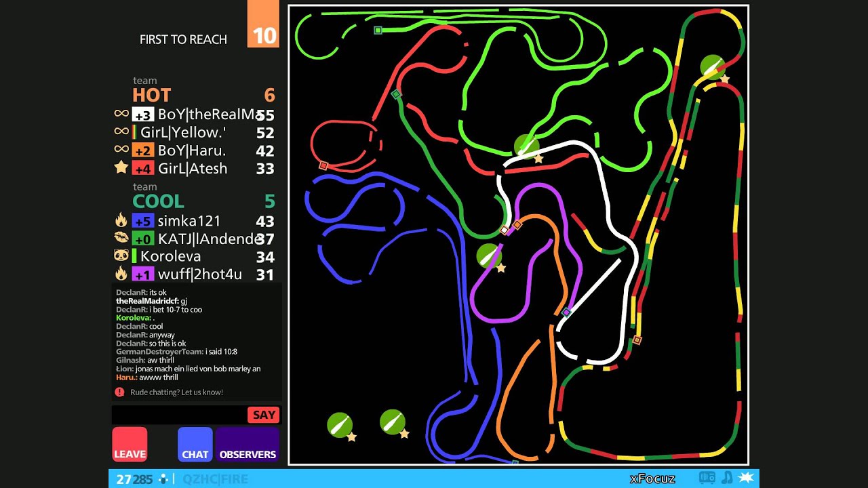Click second green power-up at arena bottom

coord(393,422)
